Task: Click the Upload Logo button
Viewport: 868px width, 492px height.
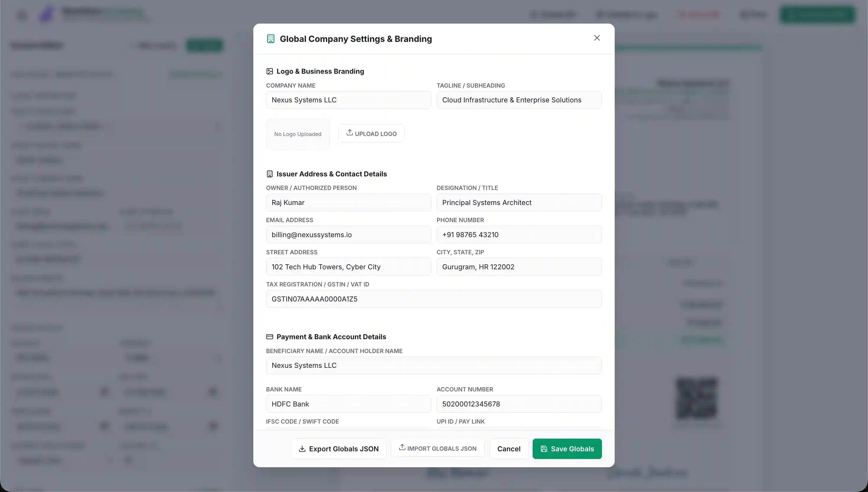Action: tap(371, 134)
